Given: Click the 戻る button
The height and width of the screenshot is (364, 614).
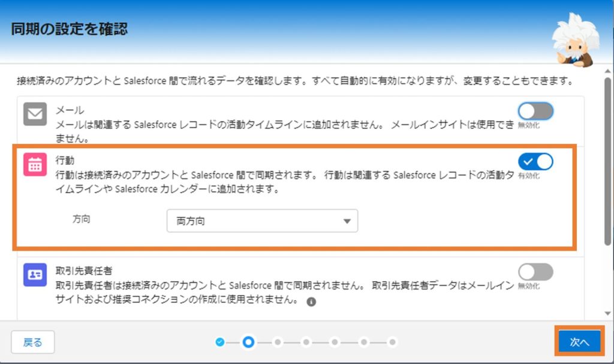Looking at the screenshot, I should [32, 342].
